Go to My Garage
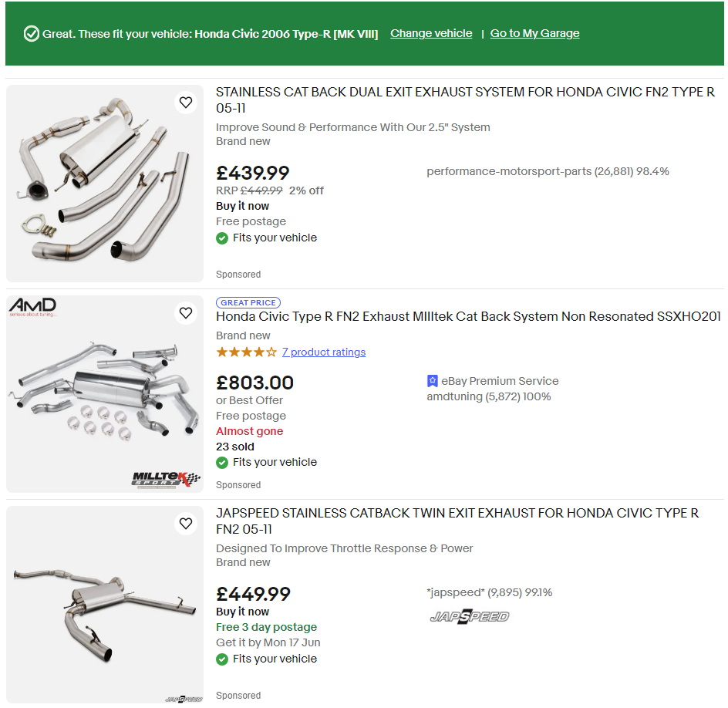Image resolution: width=728 pixels, height=708 pixels. tap(534, 33)
